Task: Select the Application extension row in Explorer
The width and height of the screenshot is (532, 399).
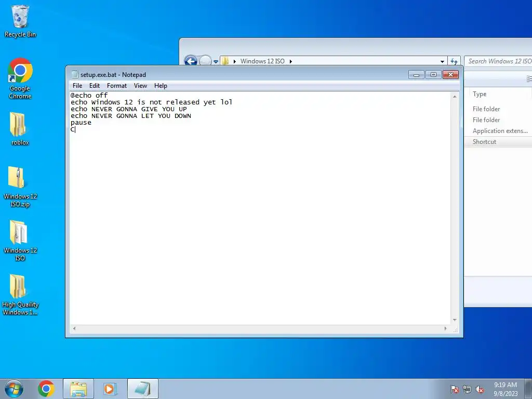Action: (x=498, y=131)
